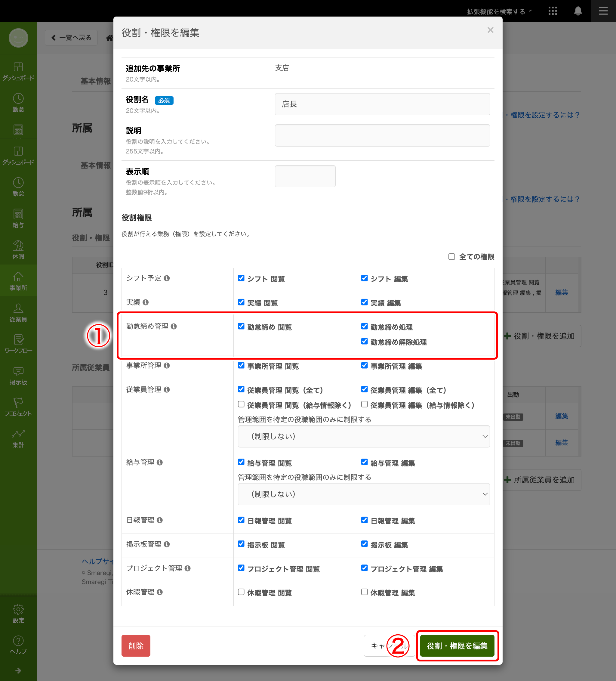The image size is (616, 681).
Task: Uncheck 勤怠締め解除処理 checkbox
Action: click(365, 341)
